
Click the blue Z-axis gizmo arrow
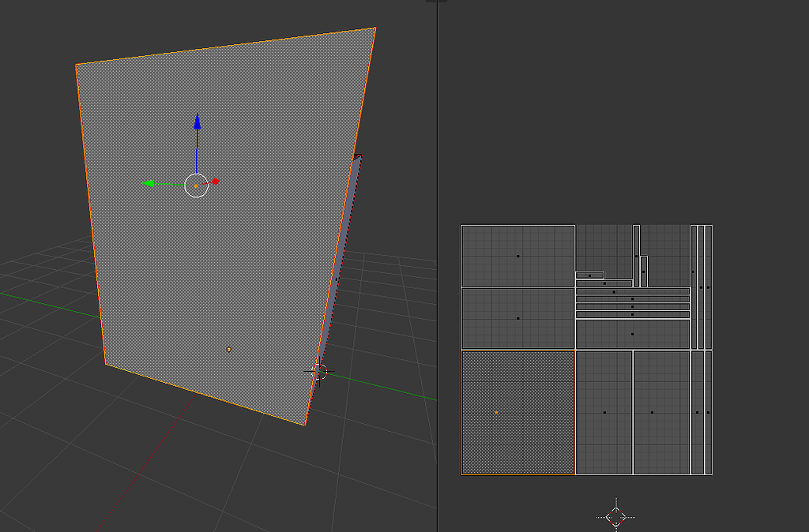(197, 122)
